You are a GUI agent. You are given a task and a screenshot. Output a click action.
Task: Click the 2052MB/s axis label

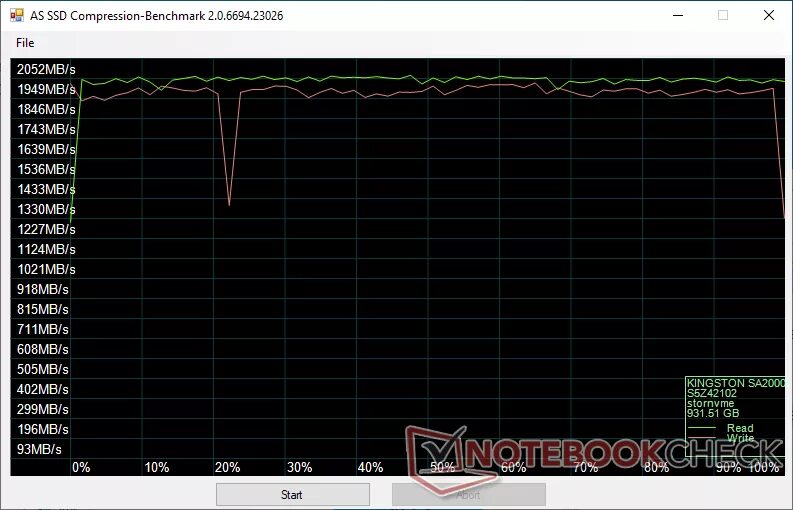46,69
